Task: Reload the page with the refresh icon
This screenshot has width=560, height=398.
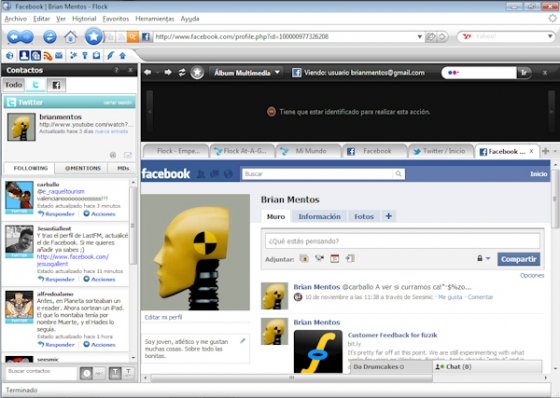Action: pyautogui.click(x=50, y=36)
